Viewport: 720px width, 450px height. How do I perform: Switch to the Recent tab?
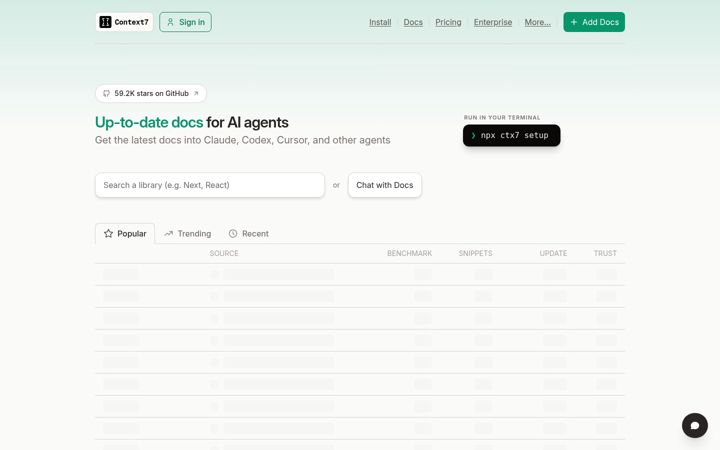[249, 233]
